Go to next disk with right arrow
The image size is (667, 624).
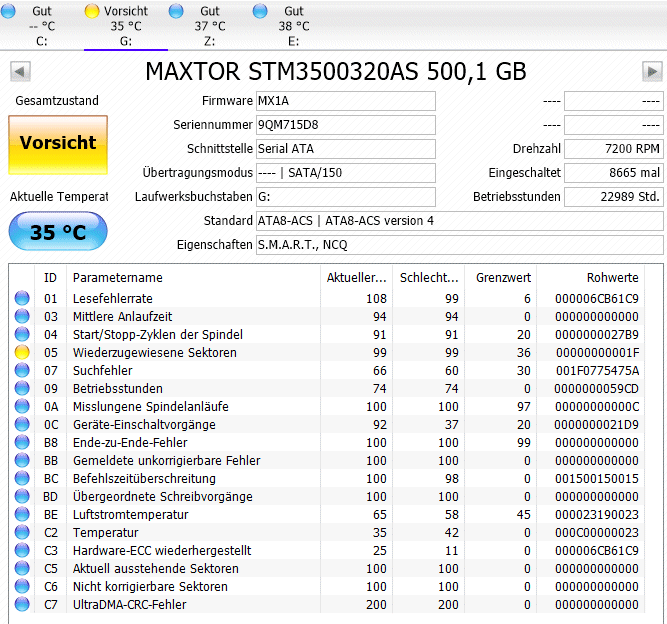652,71
